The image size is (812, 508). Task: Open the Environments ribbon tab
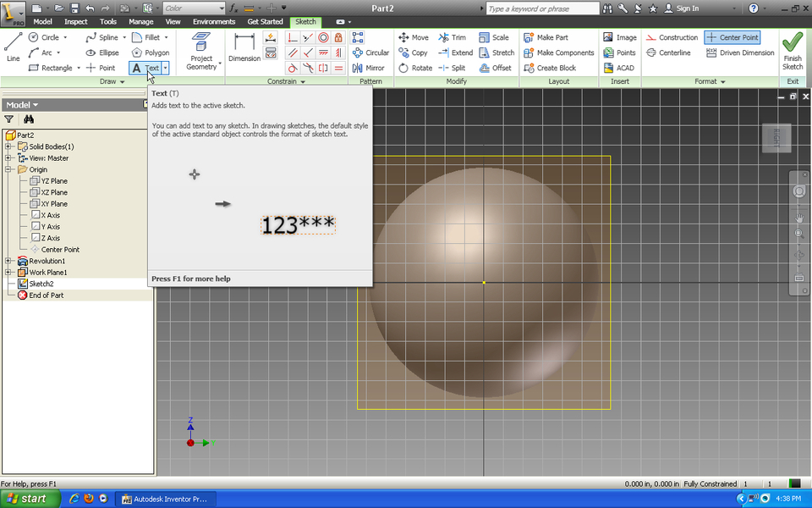click(214, 21)
